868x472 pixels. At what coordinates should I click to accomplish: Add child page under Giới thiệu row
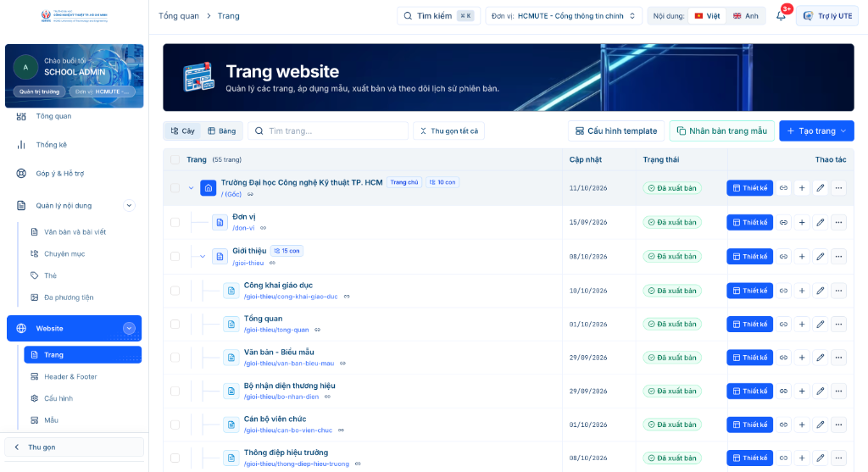tap(802, 257)
